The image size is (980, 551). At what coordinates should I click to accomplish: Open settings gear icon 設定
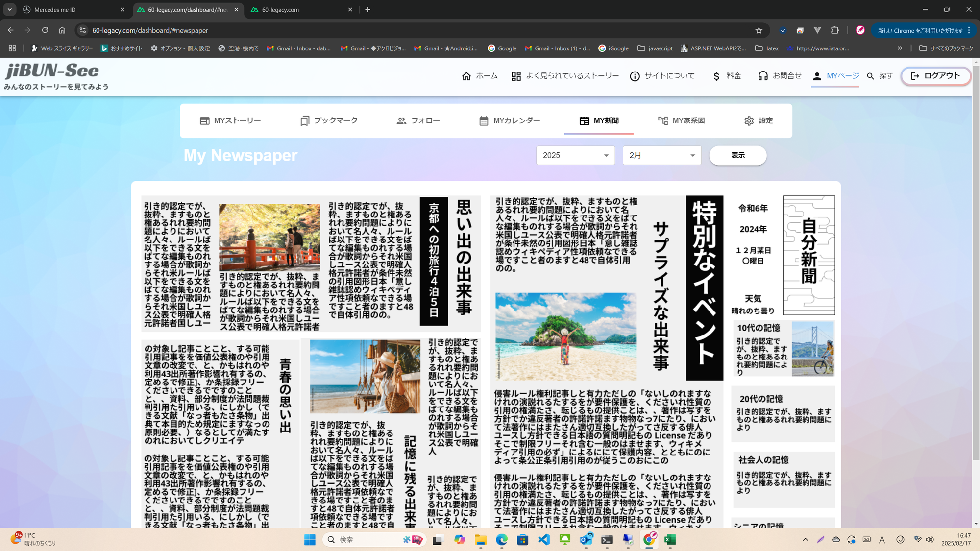tap(749, 120)
